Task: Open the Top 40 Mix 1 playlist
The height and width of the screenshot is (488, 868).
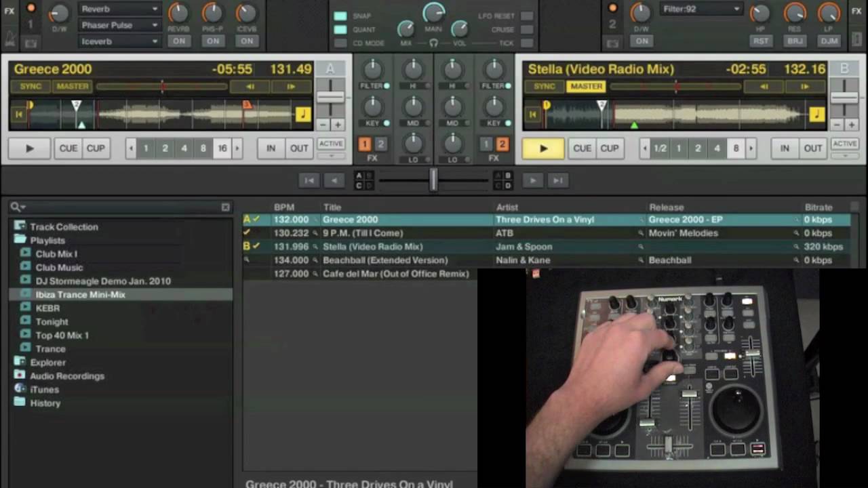Action: click(62, 335)
